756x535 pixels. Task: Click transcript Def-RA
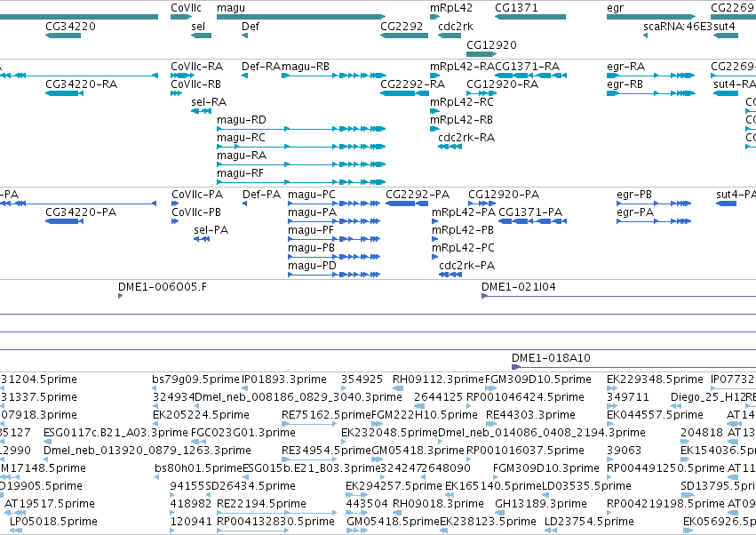(x=261, y=66)
